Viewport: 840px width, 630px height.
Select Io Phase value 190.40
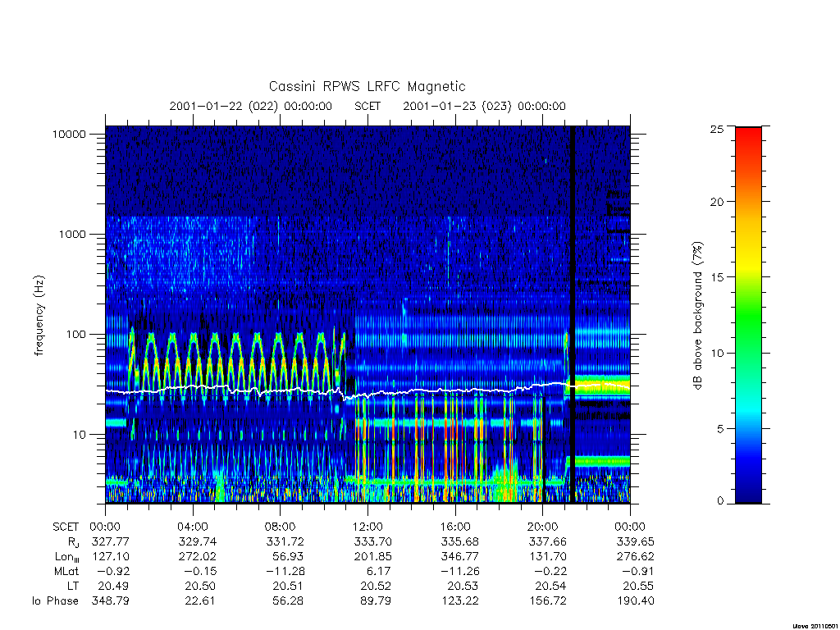[636, 601]
